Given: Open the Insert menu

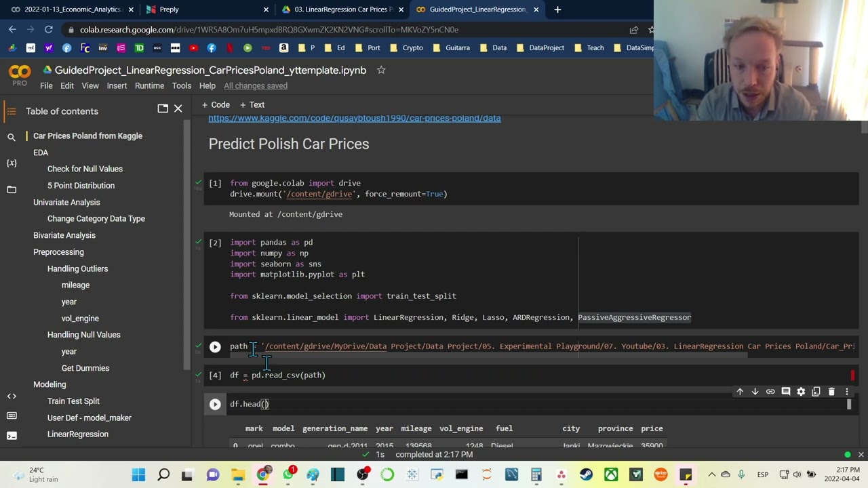Looking at the screenshot, I should (117, 86).
